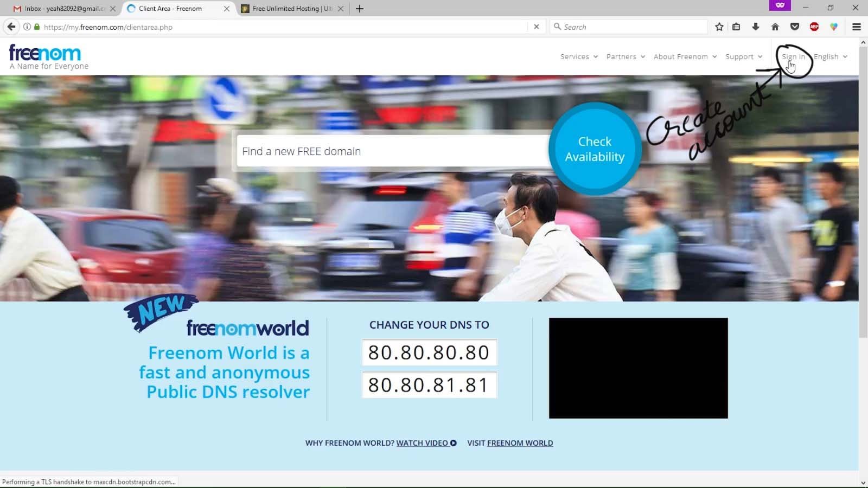
Task: Click CHANGE YOUR DNS TO heading
Action: [429, 325]
